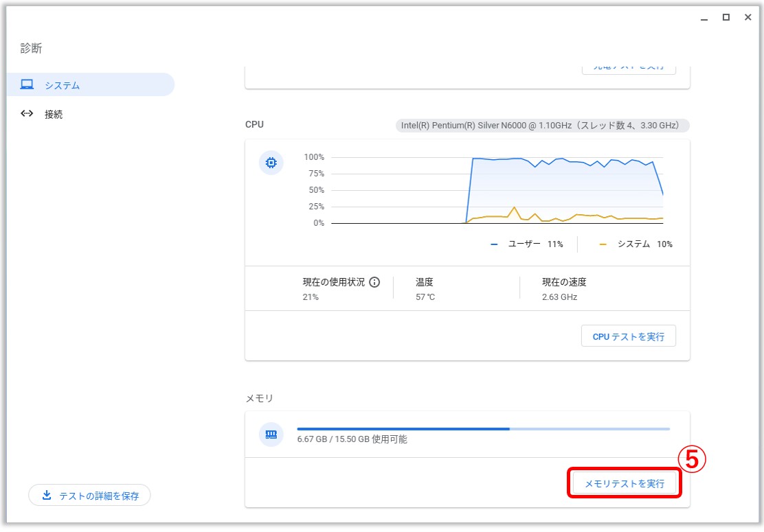The height and width of the screenshot is (532, 764).
Task: Switch to the 接続 section
Action: (x=53, y=115)
